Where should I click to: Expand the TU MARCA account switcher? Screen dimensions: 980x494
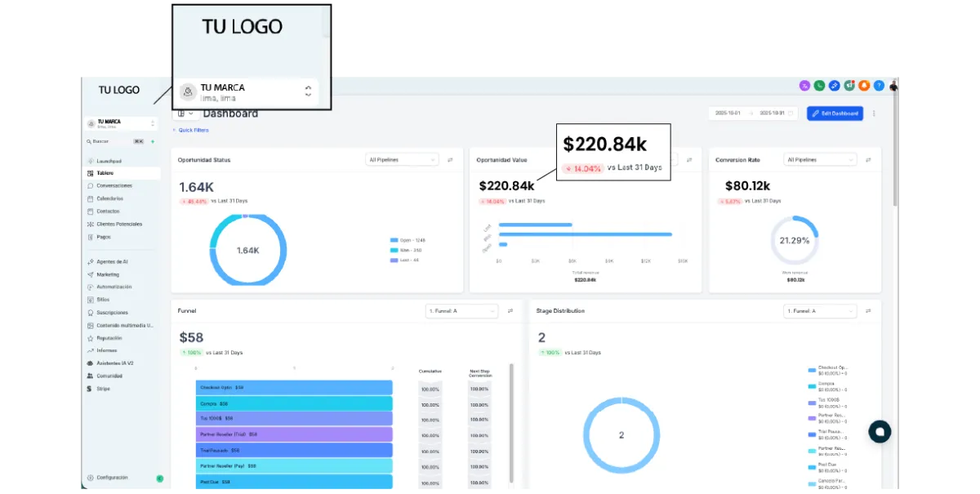click(x=121, y=123)
